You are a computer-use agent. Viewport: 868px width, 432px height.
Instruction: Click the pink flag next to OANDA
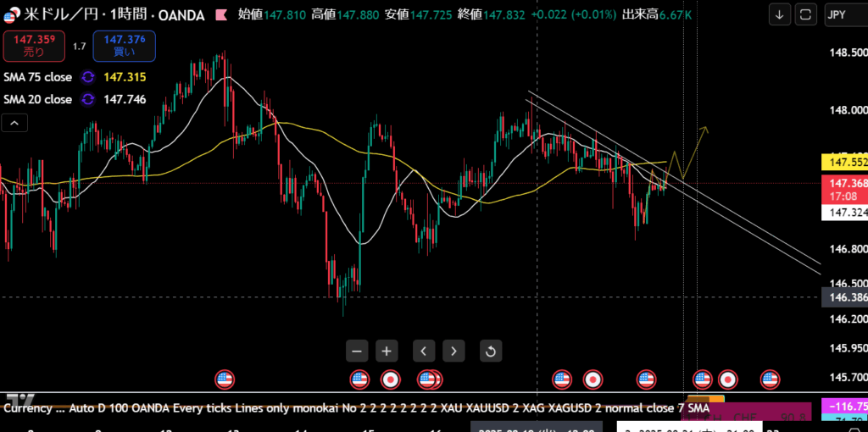(x=220, y=14)
